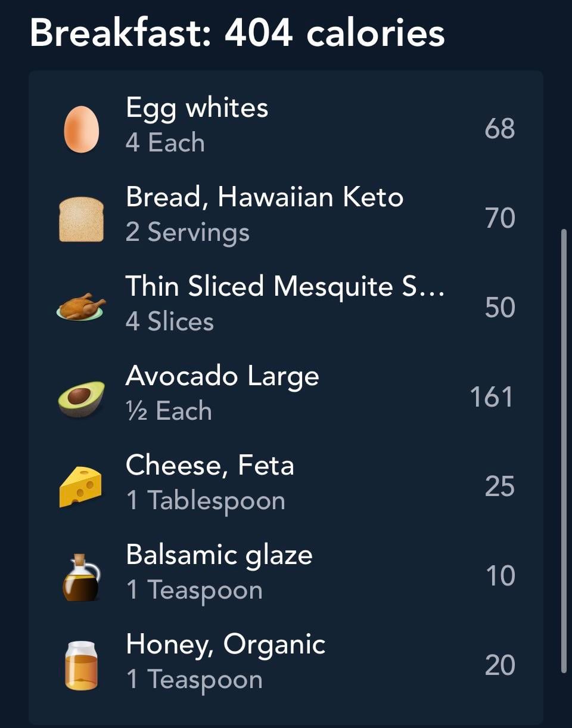
Task: Tap the 2 Servings text under bread
Action: (x=187, y=233)
